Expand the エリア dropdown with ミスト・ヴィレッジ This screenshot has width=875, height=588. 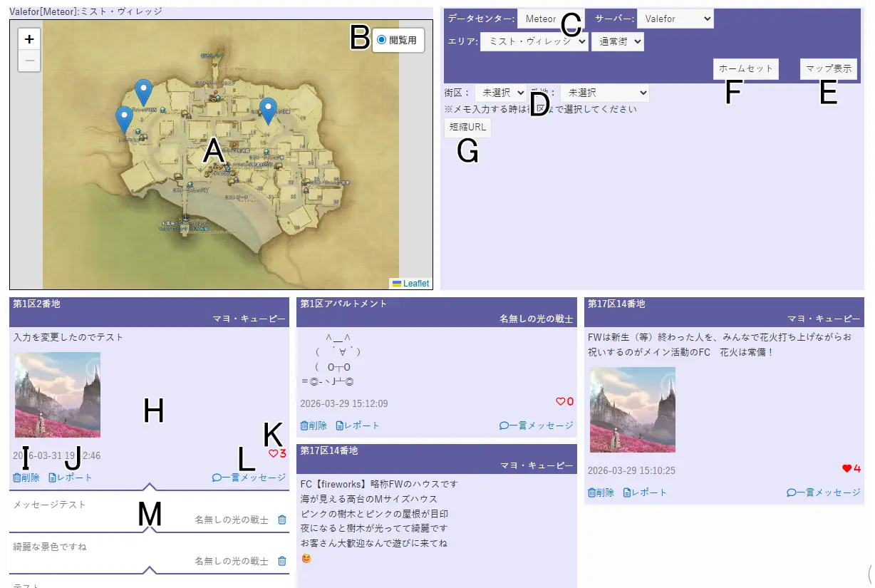click(534, 42)
